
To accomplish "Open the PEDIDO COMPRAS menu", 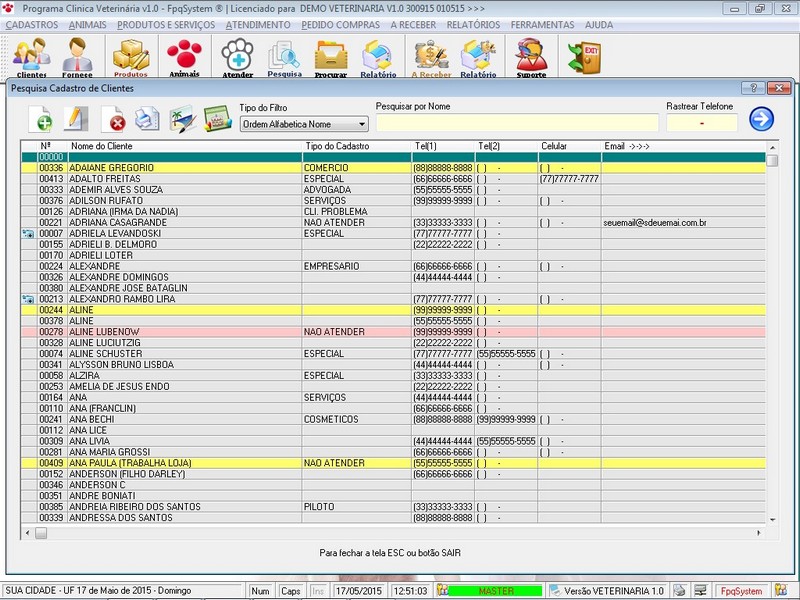I will pos(340,25).
